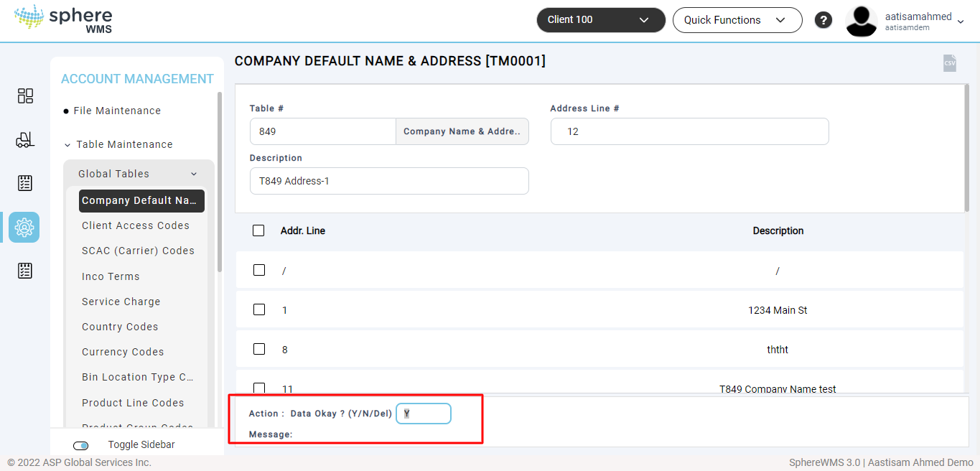980x471 pixels.
Task: Open the checklist icon below the forklift
Action: 25,183
